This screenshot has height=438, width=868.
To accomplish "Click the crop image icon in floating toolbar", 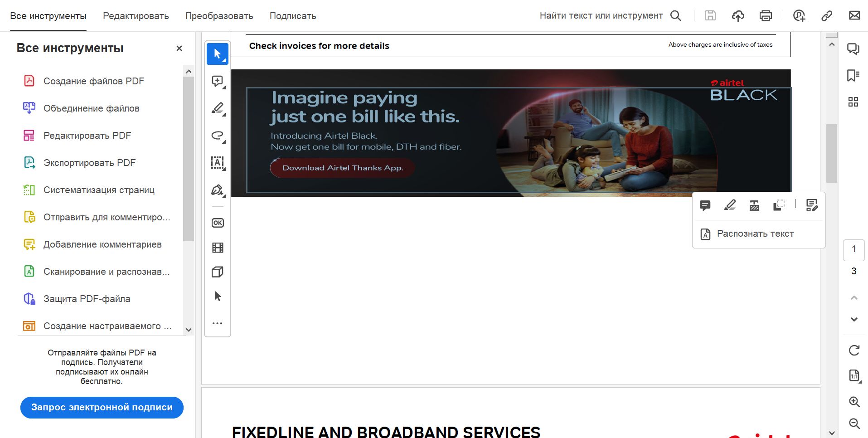I will (779, 205).
